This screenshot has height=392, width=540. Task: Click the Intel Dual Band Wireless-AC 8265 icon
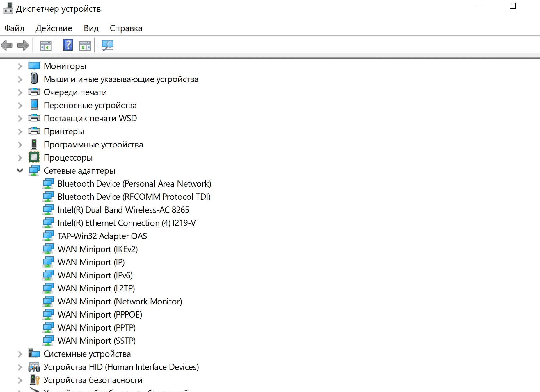pyautogui.click(x=48, y=210)
